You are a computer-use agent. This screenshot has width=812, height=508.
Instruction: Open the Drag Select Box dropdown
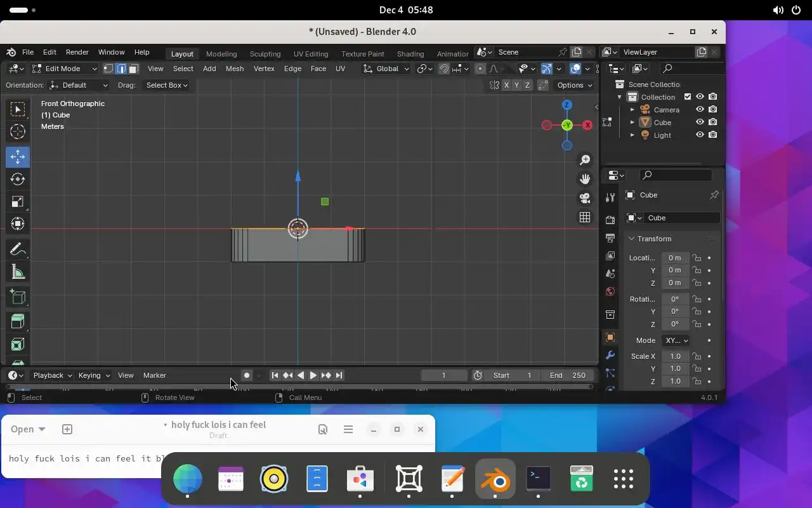pyautogui.click(x=166, y=85)
